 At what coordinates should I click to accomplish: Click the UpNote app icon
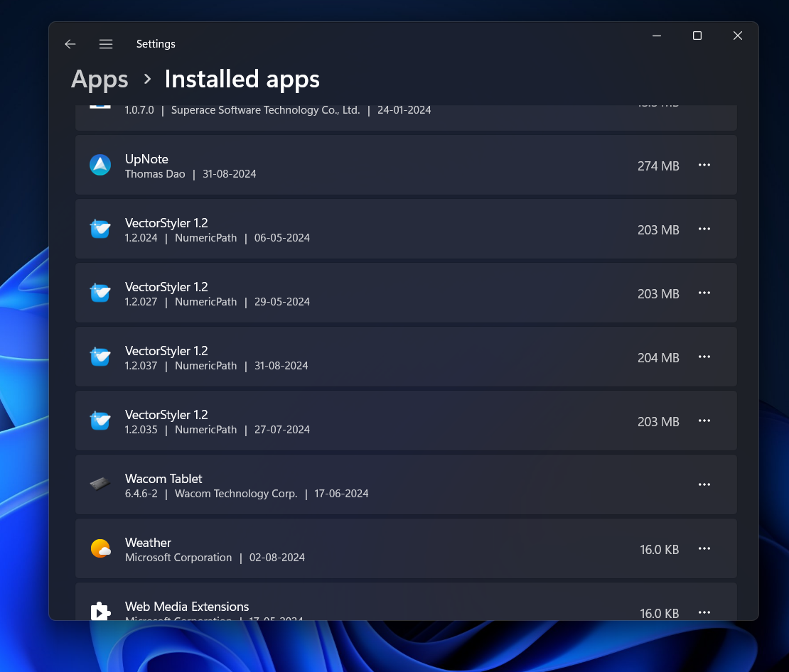pyautogui.click(x=100, y=166)
